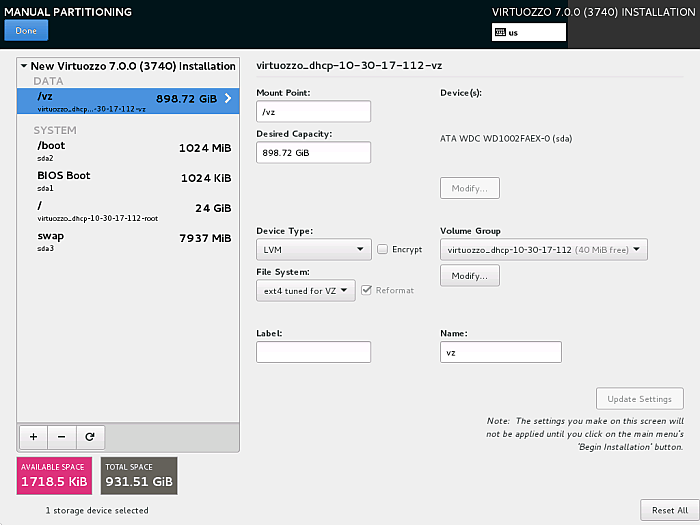The image size is (700, 525).
Task: Click the minus icon to remove mount point
Action: pyautogui.click(x=61, y=437)
